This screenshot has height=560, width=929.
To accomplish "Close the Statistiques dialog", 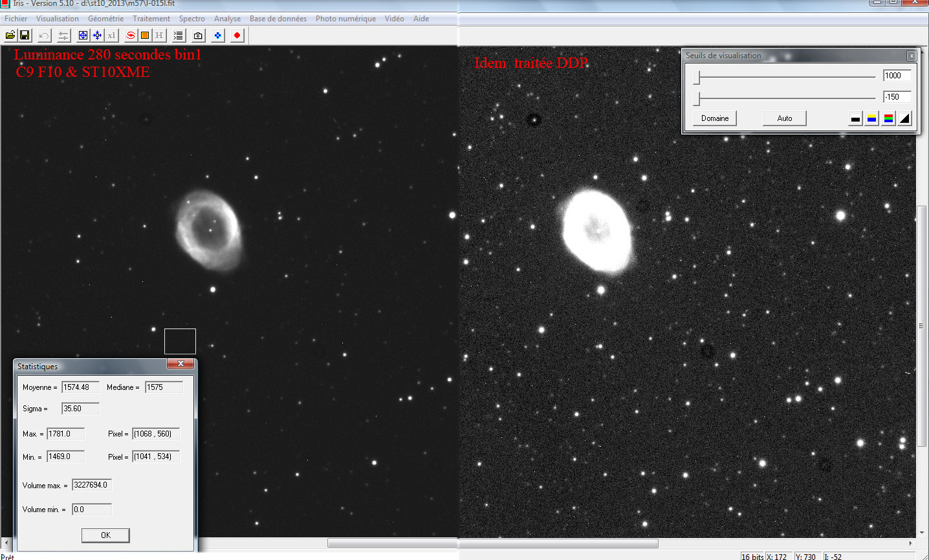I will point(180,364).
